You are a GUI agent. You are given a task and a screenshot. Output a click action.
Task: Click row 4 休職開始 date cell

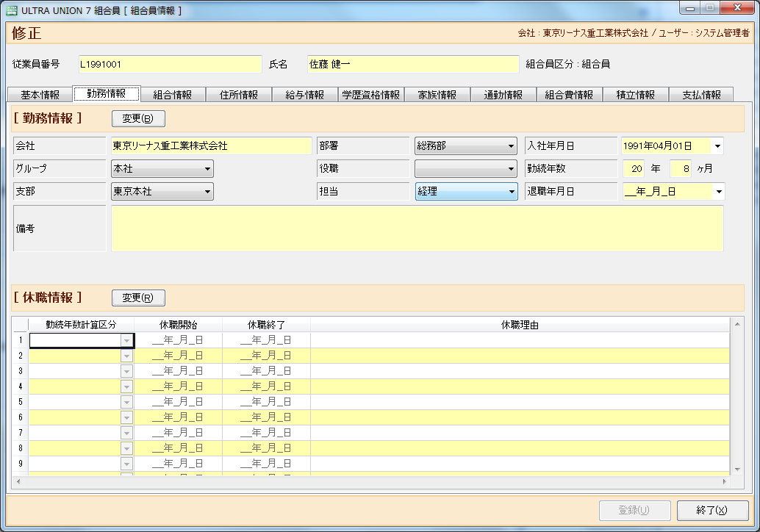pyautogui.click(x=178, y=387)
